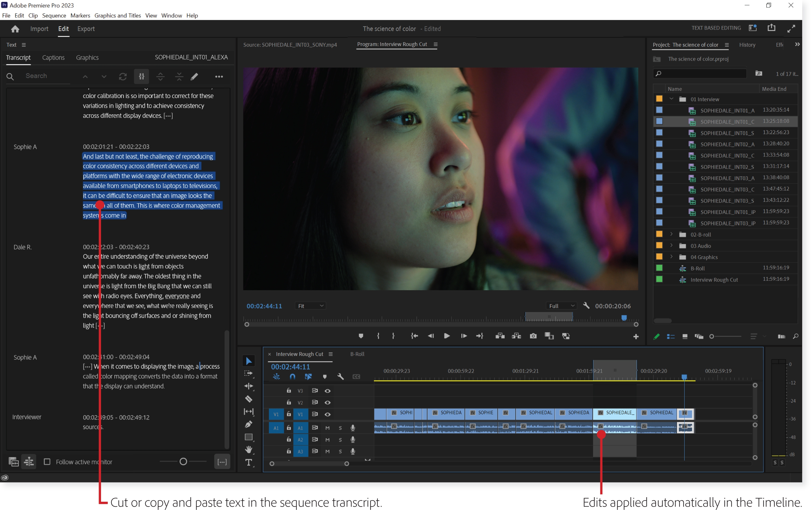Click the Edit menu in the menu bar
The height and width of the screenshot is (510, 812).
[20, 15]
